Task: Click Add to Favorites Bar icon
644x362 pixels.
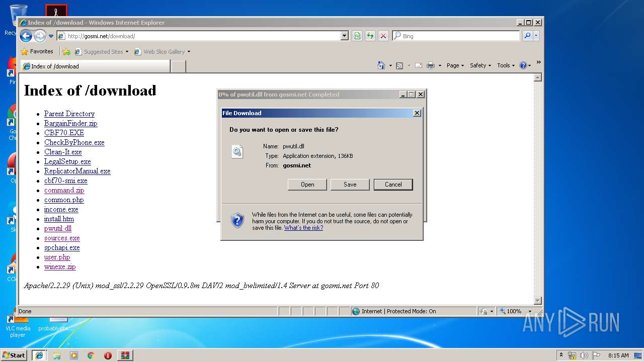Action: (66, 51)
